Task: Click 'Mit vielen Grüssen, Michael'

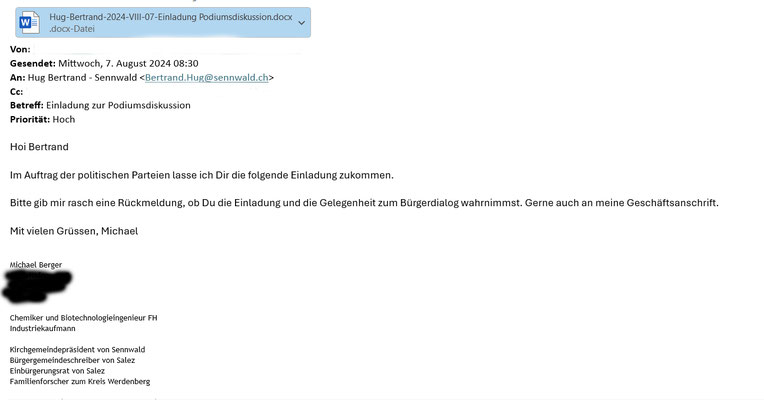Action: 74,231
